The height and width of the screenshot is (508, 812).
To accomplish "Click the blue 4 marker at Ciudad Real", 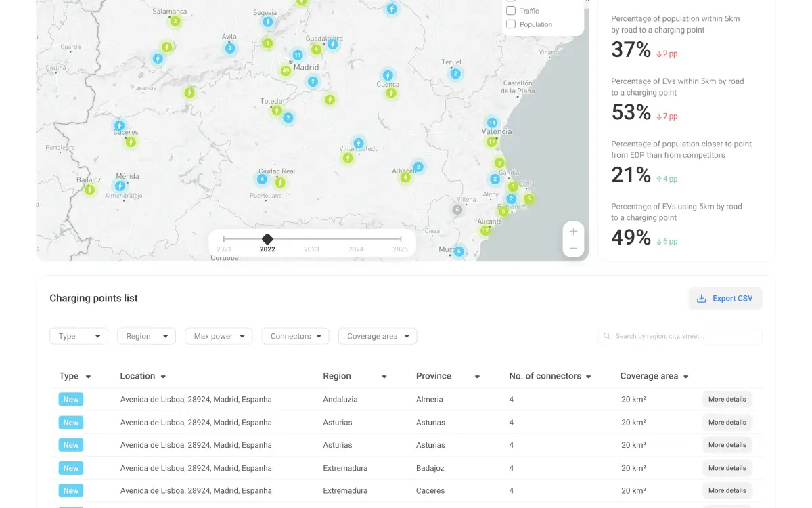I will tap(262, 179).
